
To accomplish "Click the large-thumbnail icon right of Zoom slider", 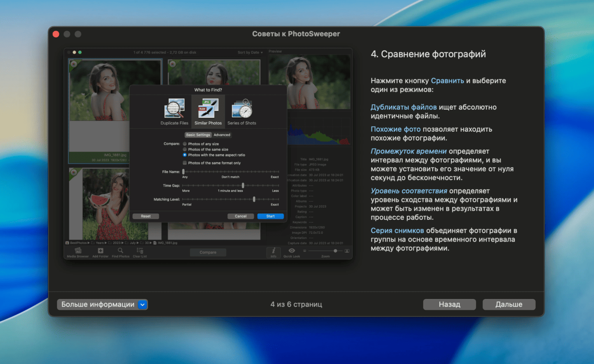I will click(347, 251).
